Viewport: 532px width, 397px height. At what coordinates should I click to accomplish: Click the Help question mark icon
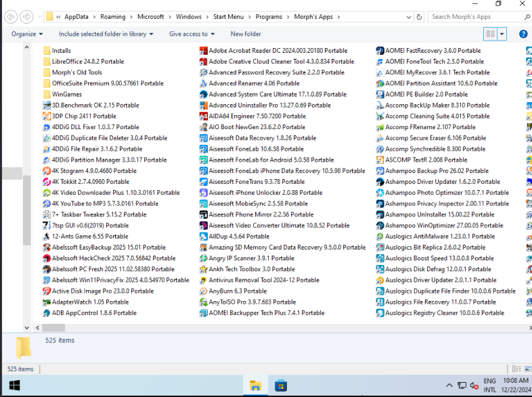coord(523,34)
